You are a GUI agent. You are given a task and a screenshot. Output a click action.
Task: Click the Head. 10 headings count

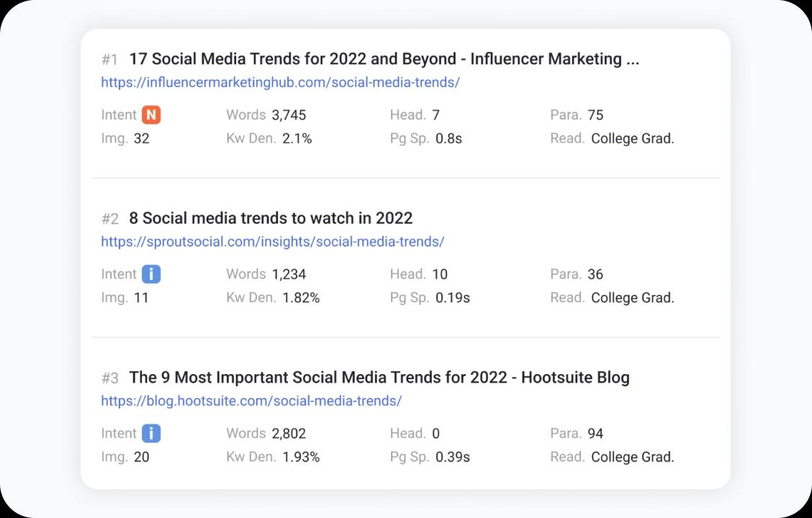[439, 274]
